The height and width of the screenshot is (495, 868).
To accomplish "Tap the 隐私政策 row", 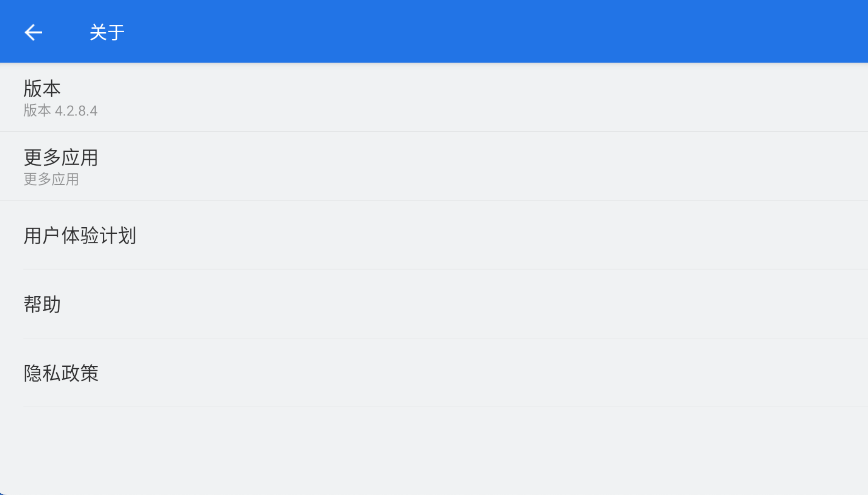I will pyautogui.click(x=434, y=372).
